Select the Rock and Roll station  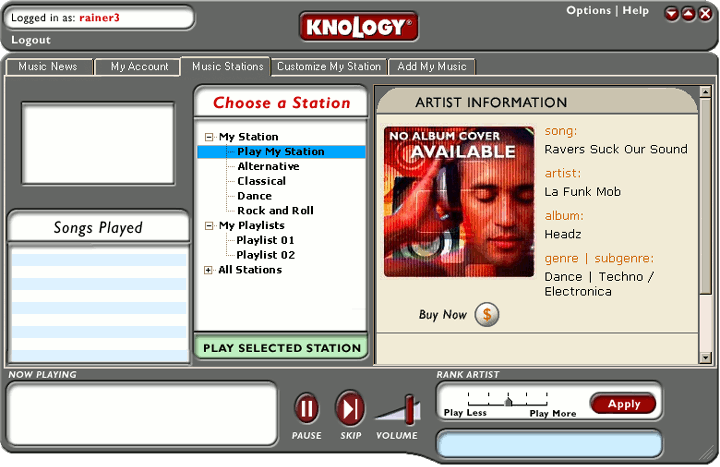tap(275, 211)
